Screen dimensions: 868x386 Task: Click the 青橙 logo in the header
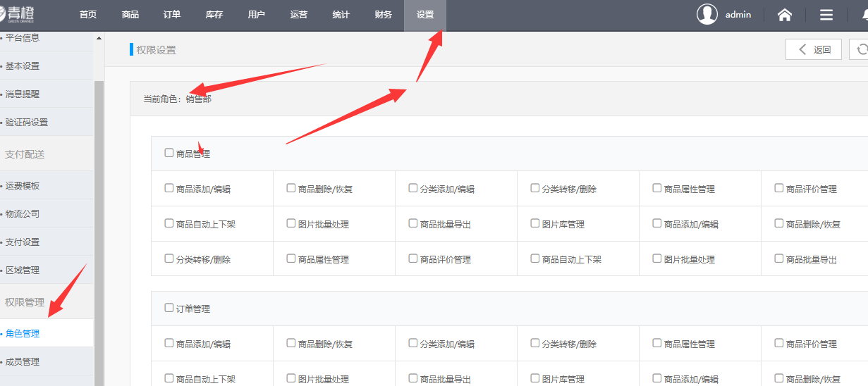pos(18,13)
